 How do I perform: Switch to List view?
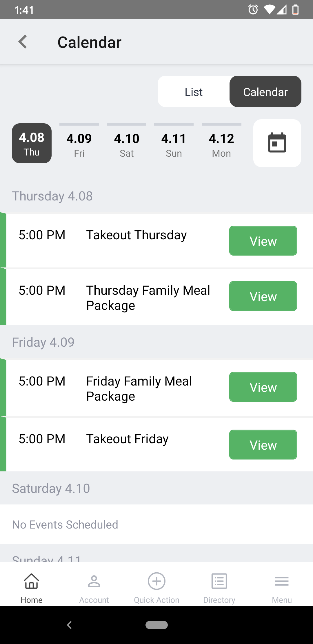point(194,92)
